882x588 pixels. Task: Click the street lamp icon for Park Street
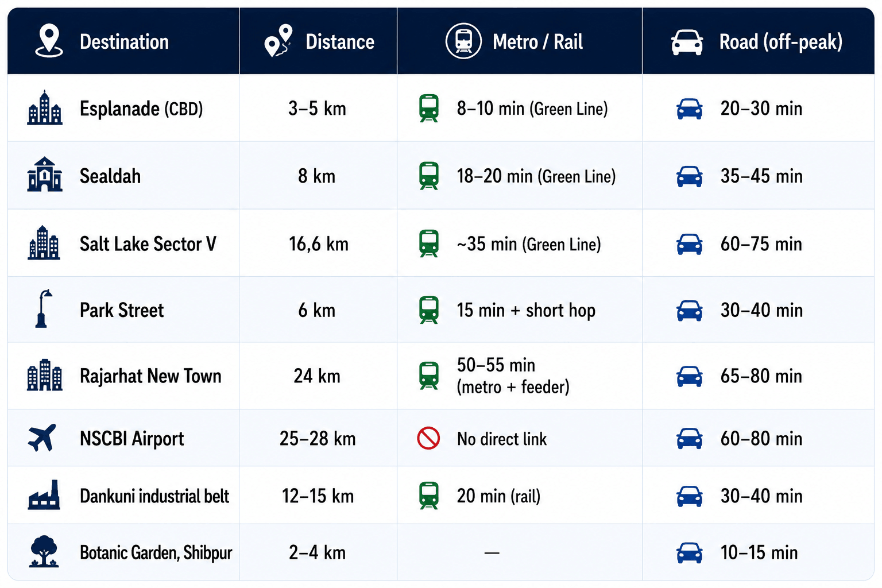[x=43, y=309]
